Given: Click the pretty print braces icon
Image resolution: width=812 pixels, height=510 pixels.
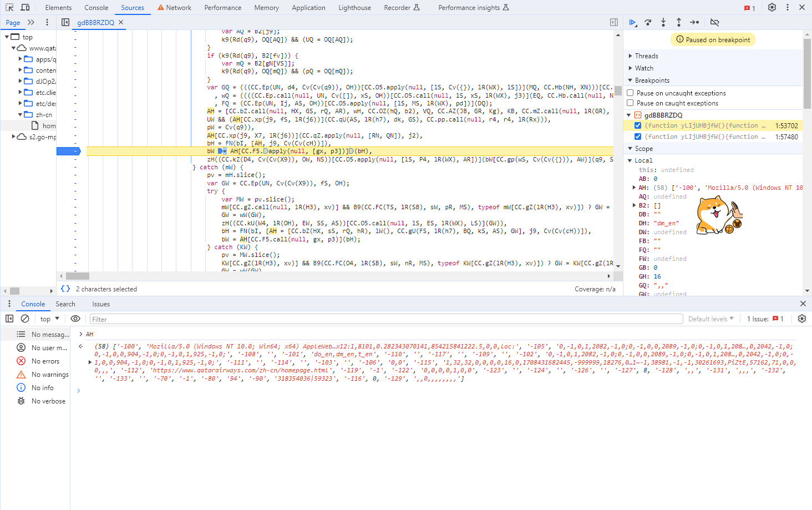Looking at the screenshot, I should (x=65, y=289).
